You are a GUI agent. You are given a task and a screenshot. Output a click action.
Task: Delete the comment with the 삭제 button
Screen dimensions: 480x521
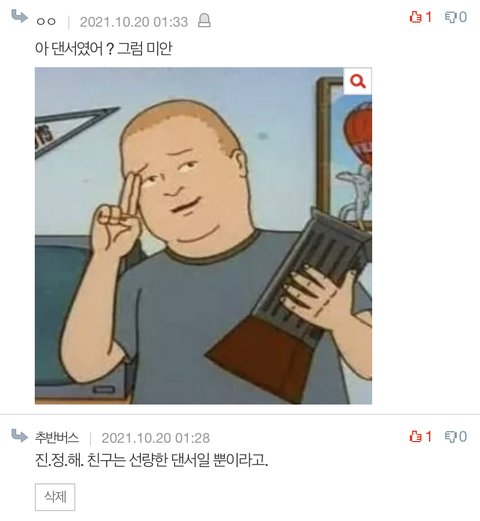pos(55,497)
